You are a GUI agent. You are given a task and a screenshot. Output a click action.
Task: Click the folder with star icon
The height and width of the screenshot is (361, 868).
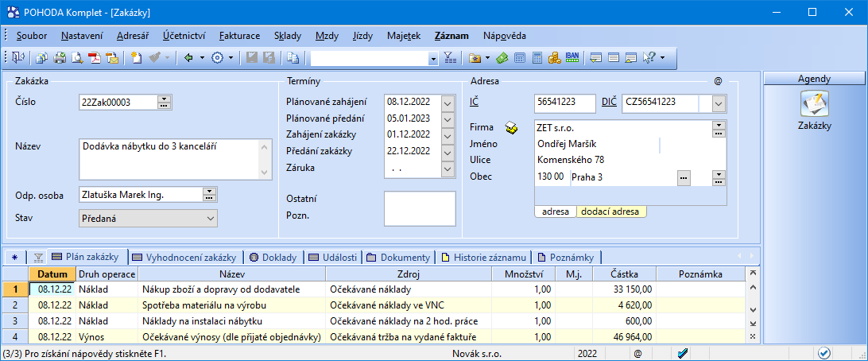tap(475, 57)
